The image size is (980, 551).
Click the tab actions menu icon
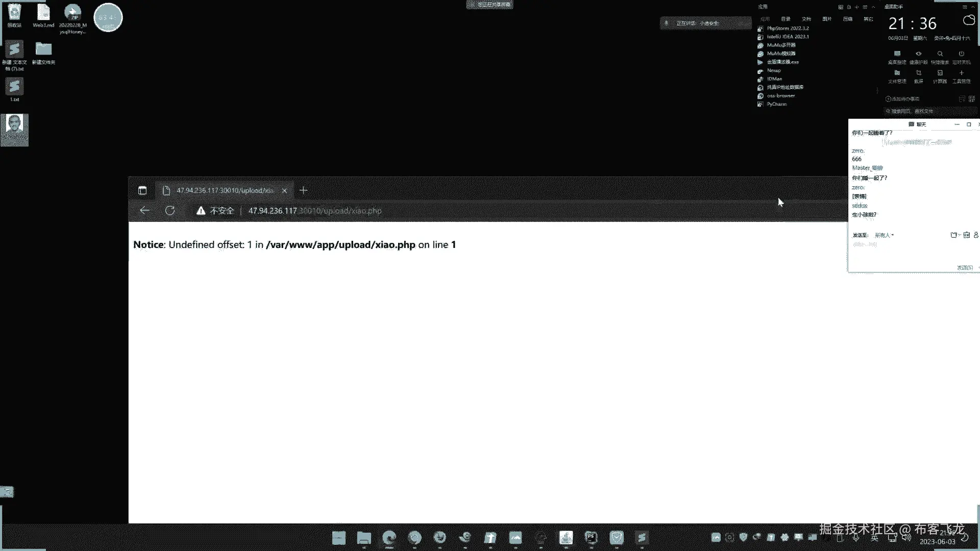pyautogui.click(x=142, y=190)
